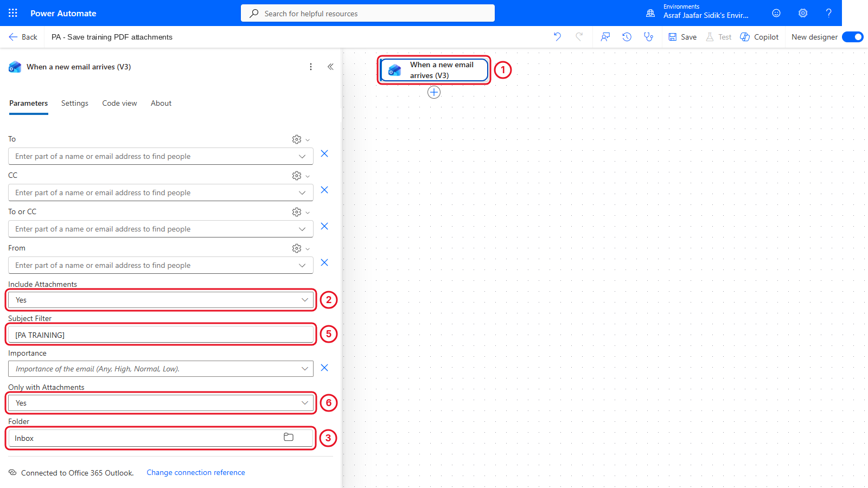The width and height of the screenshot is (868, 488).
Task: Click Change connection reference link
Action: (196, 472)
